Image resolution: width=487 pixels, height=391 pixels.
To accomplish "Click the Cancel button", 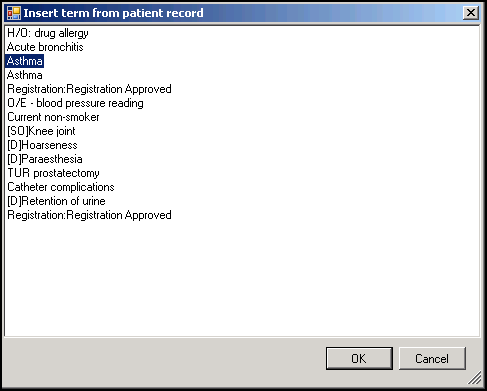I will 432,358.
